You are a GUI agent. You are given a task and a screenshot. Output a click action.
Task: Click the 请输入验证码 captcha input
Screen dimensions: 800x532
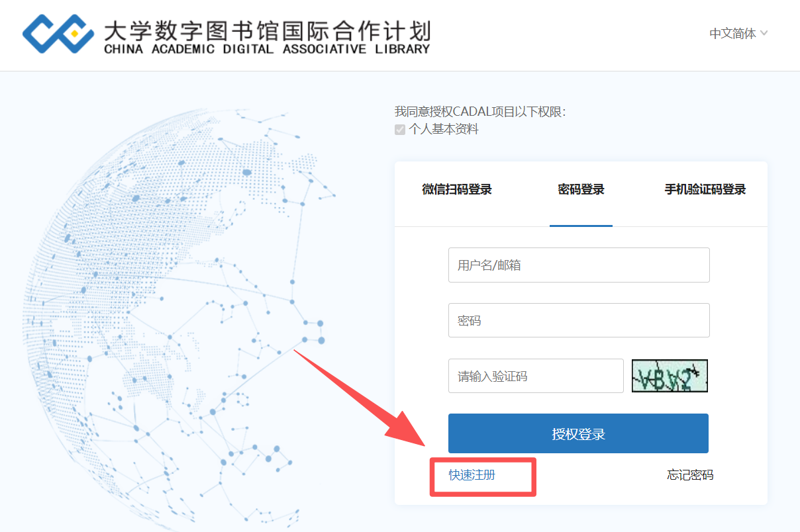coord(535,377)
